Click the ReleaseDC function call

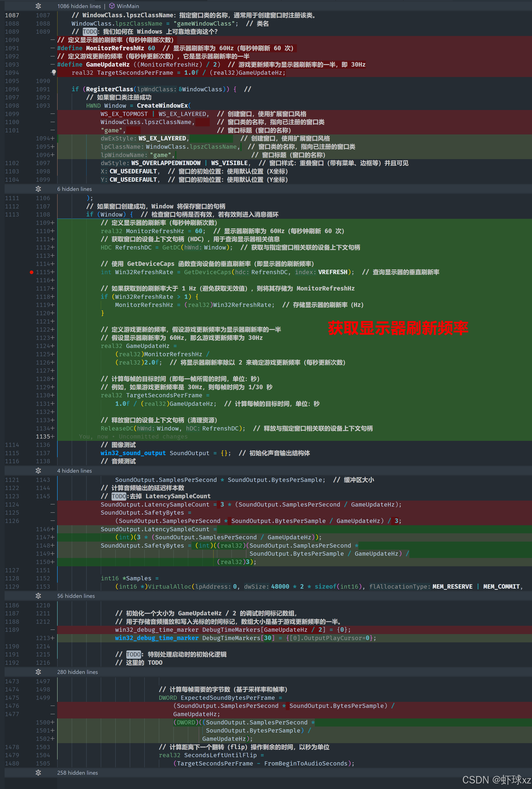(x=117, y=428)
